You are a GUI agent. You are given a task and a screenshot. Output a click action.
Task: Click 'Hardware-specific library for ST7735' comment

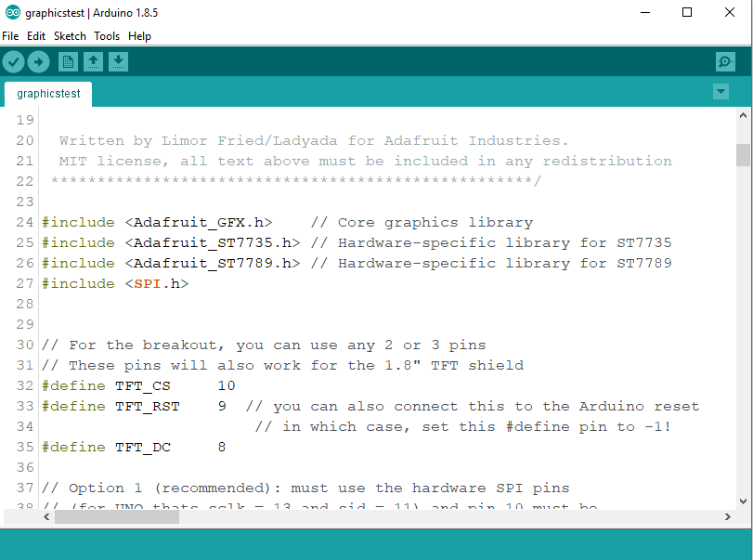505,243
